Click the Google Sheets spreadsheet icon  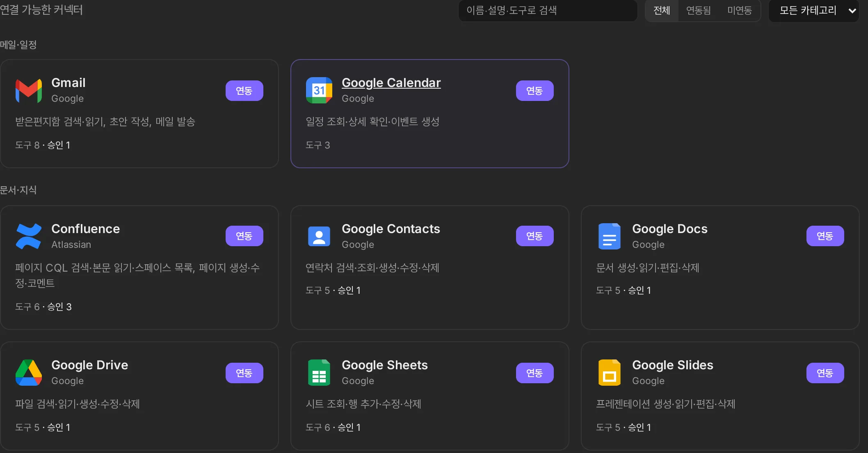point(319,373)
